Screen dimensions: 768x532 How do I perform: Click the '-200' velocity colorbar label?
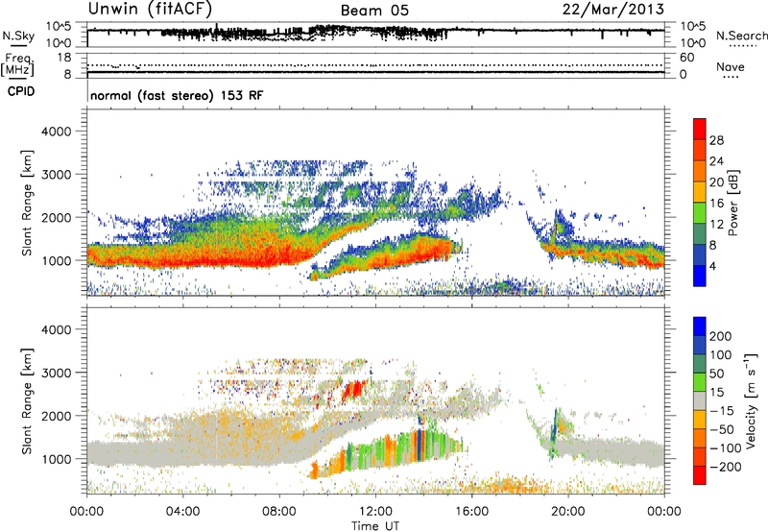pyautogui.click(x=726, y=467)
